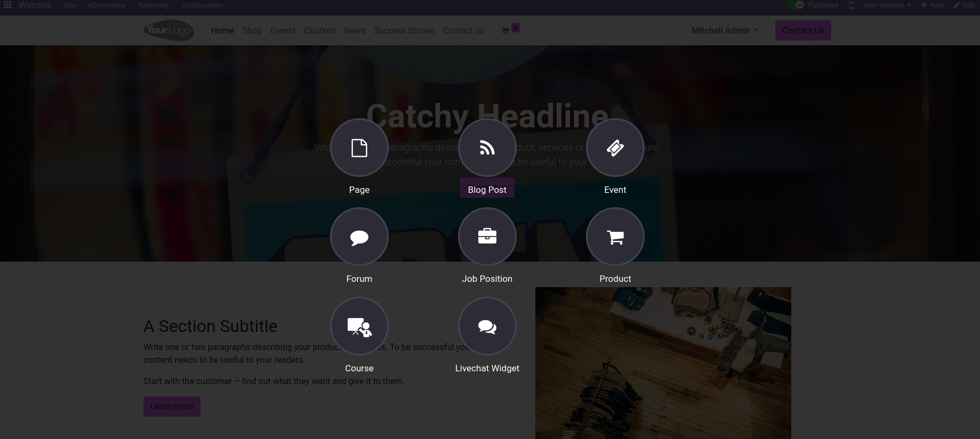This screenshot has width=980, height=439.
Task: Click the Forum label text
Action: 359,279
